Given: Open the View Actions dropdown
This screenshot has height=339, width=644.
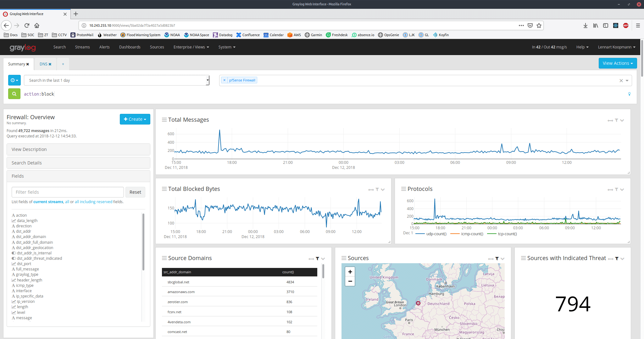Looking at the screenshot, I should point(617,63).
